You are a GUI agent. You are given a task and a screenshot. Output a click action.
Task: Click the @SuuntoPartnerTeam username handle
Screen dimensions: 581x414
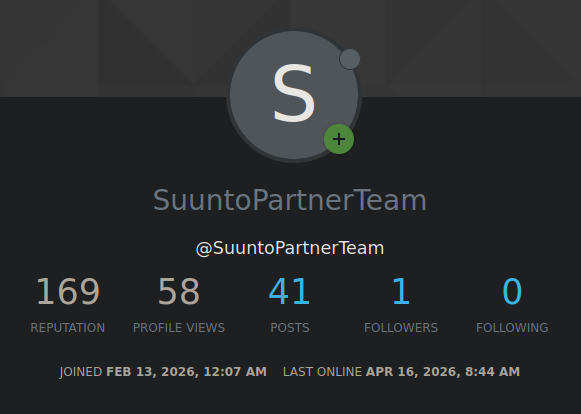290,248
